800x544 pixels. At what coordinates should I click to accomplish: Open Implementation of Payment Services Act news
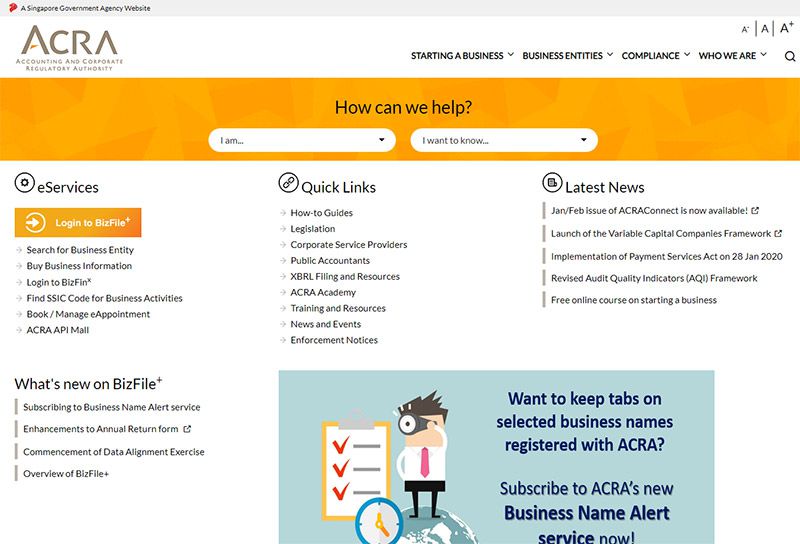(667, 256)
